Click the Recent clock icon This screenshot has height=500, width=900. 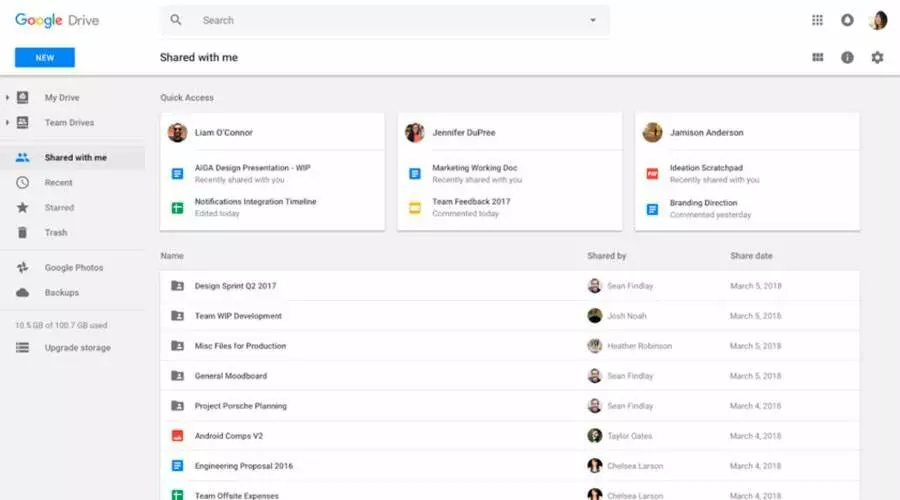tap(22, 183)
